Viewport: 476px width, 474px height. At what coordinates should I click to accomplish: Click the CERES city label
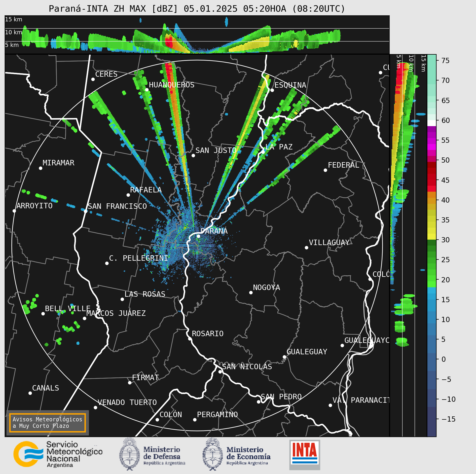click(x=106, y=74)
